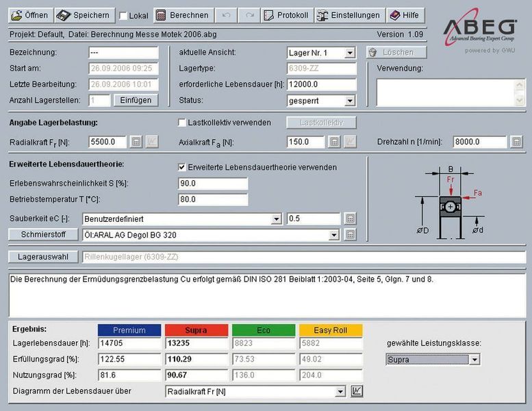The width and height of the screenshot is (532, 411).
Task: Click the Radialkraft Fr value field
Action: 107,142
